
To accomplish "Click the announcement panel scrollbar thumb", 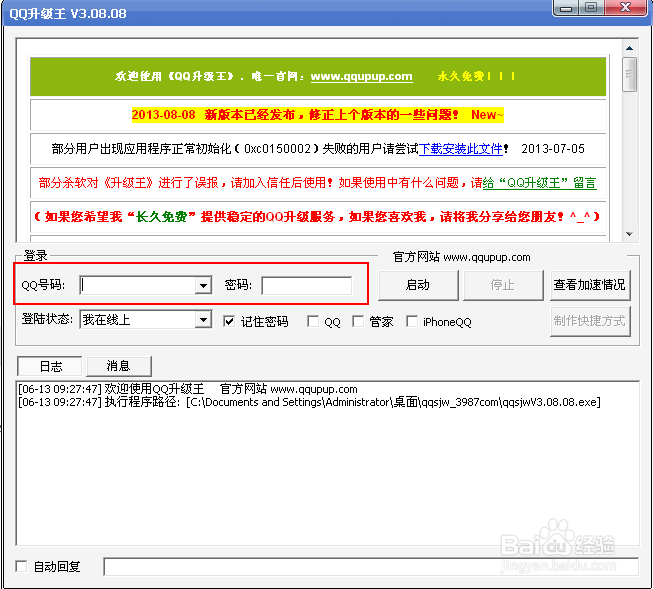I will pos(629,74).
